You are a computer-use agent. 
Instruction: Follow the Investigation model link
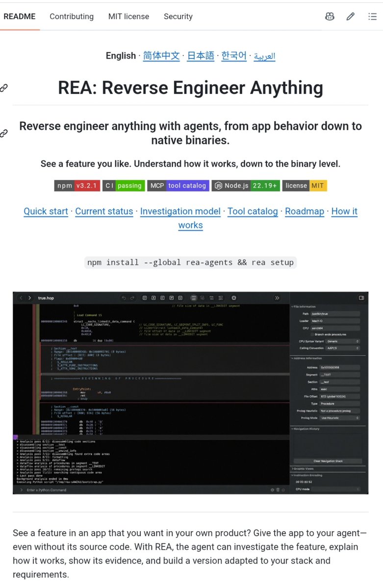pos(180,211)
